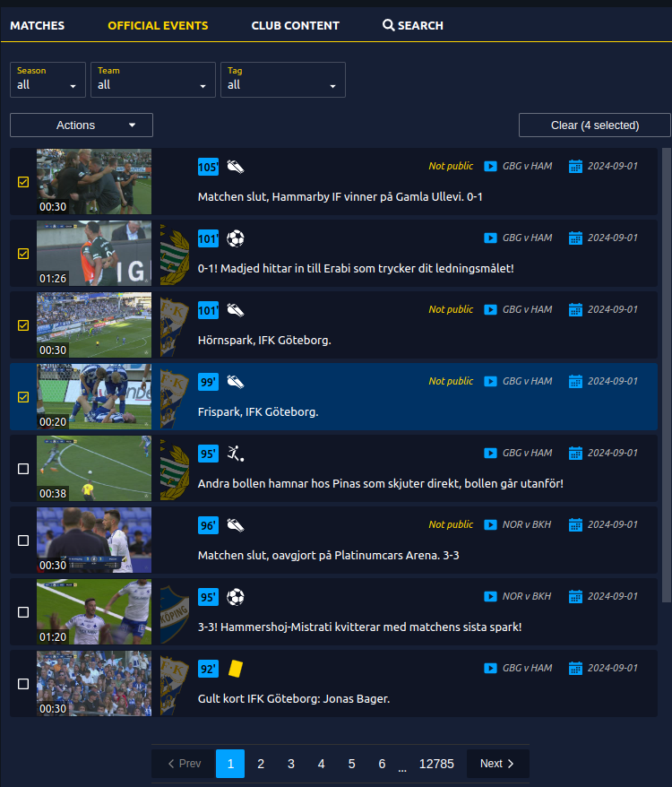Click the IFK Göteborg crest in Hörnspark row
This screenshot has height=787, width=672.
[x=175, y=326]
